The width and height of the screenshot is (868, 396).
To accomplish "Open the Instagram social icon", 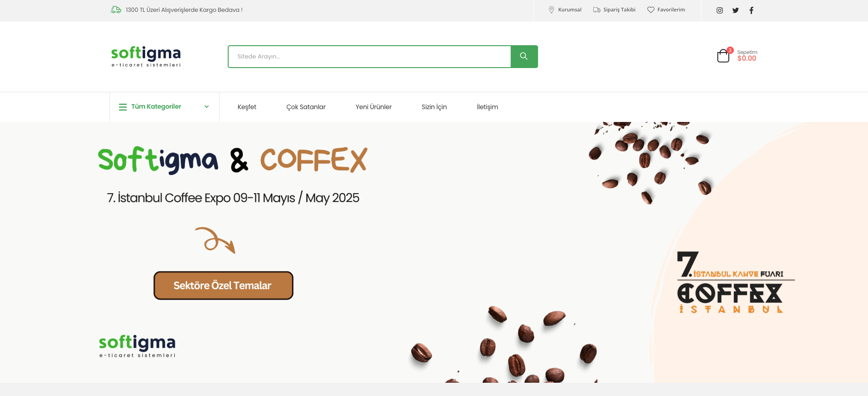I will tap(720, 11).
